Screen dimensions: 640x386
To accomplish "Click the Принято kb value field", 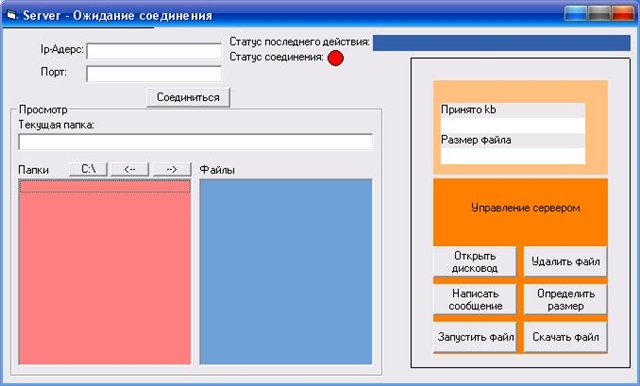I will (513, 125).
